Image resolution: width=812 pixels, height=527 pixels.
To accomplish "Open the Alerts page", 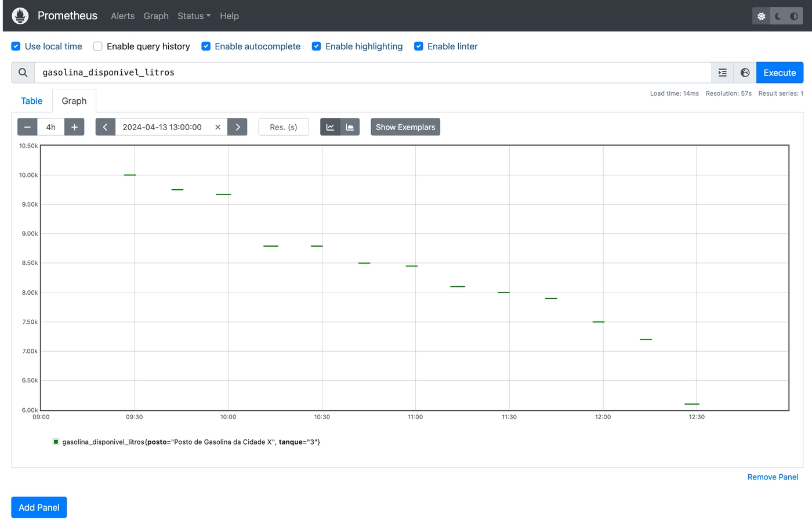I will (122, 16).
